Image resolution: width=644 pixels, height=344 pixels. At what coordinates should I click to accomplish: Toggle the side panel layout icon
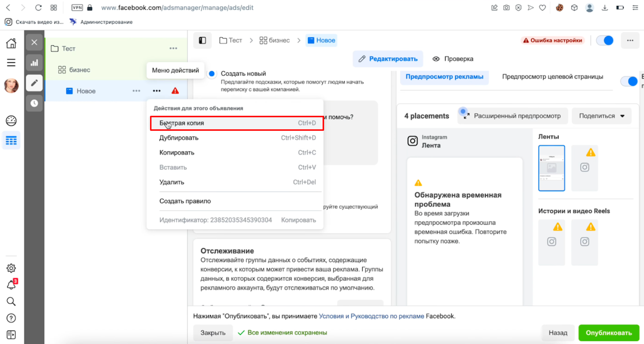202,40
